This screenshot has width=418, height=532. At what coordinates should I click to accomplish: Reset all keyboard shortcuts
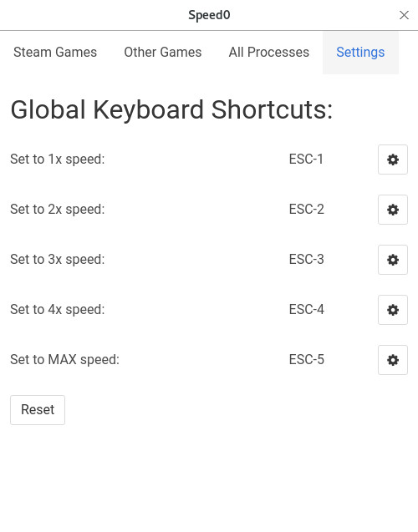click(38, 410)
